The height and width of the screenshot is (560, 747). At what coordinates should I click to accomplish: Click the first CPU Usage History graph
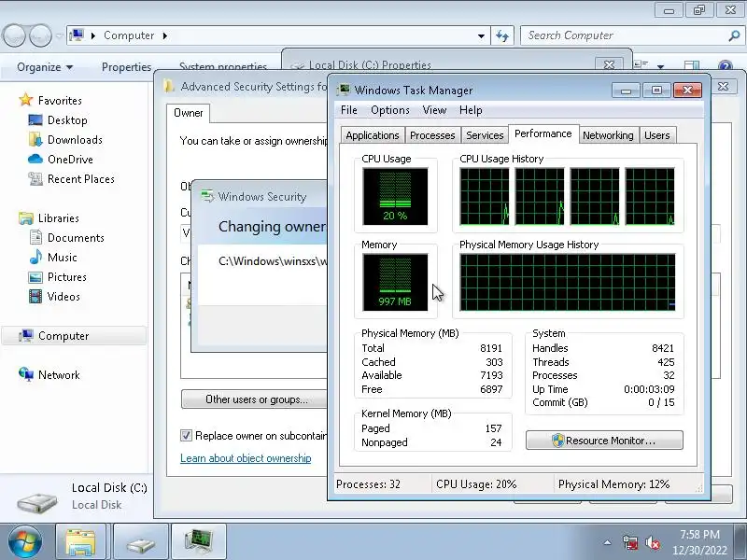coord(484,196)
